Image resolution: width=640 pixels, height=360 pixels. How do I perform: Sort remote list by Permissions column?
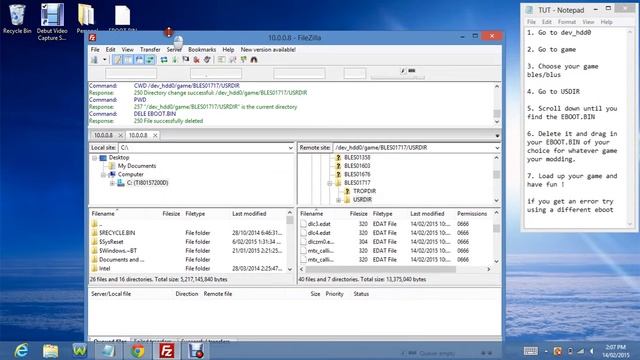(x=472, y=213)
